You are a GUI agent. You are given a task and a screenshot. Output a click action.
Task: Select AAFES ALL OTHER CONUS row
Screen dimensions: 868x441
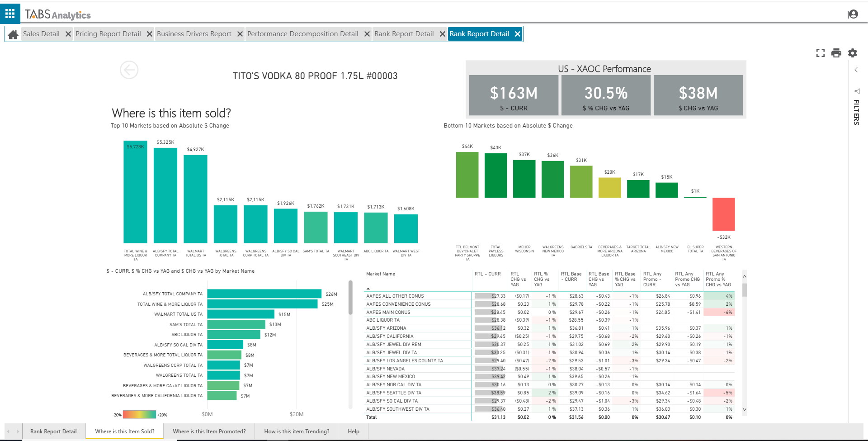pyautogui.click(x=549, y=296)
